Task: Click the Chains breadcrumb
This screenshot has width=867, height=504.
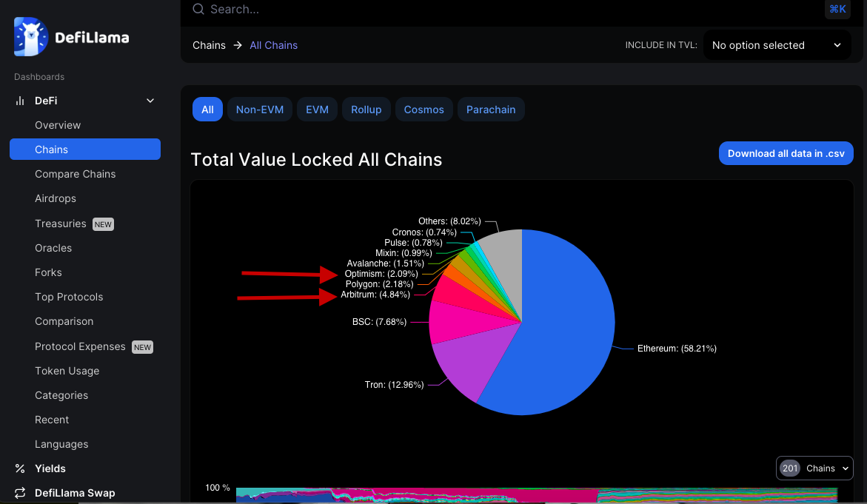Action: tap(209, 45)
